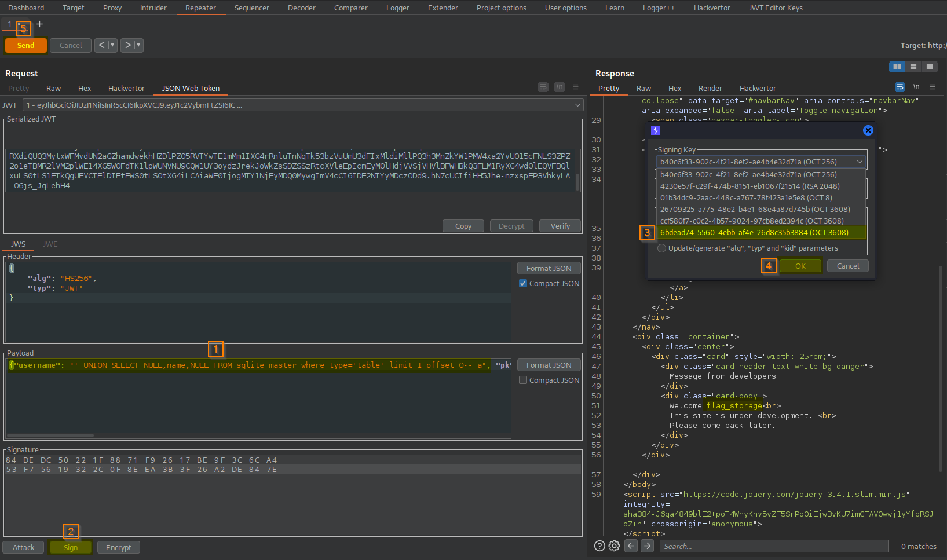947x560 pixels.
Task: Open search help question-mark icon
Action: coord(600,546)
